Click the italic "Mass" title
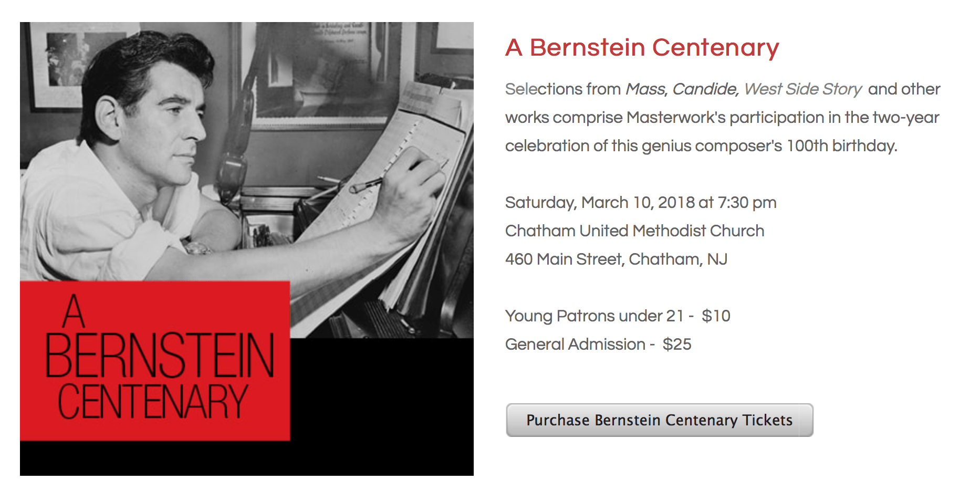The width and height of the screenshot is (980, 501). tap(645, 89)
